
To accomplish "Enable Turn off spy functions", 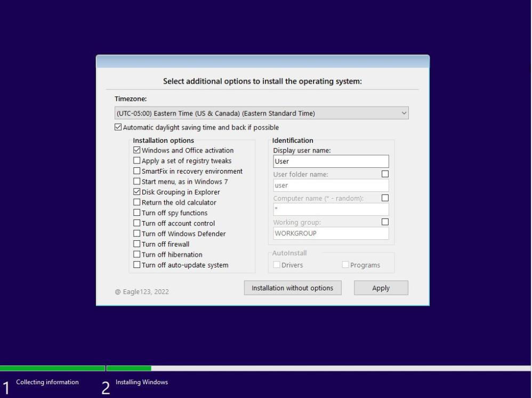I will [137, 212].
